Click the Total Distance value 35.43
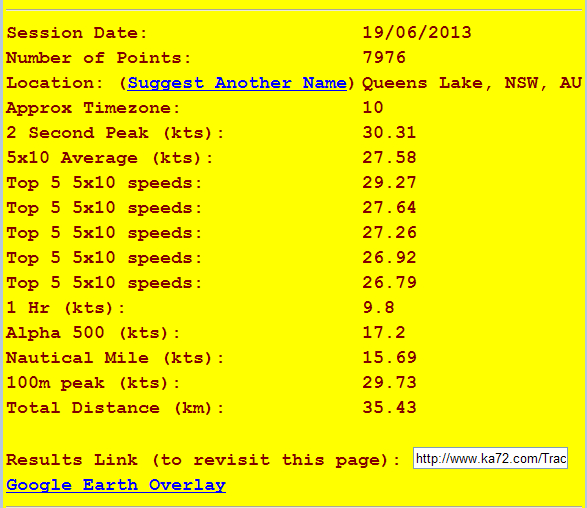 389,408
